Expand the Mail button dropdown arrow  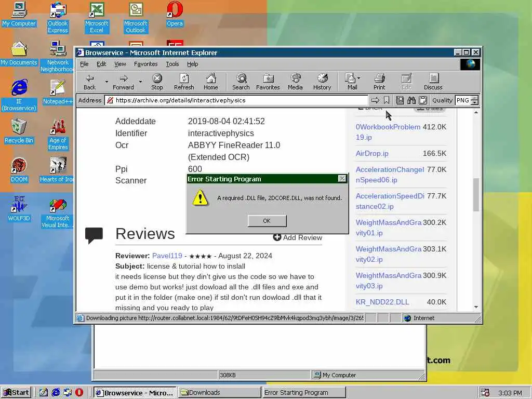tap(359, 78)
